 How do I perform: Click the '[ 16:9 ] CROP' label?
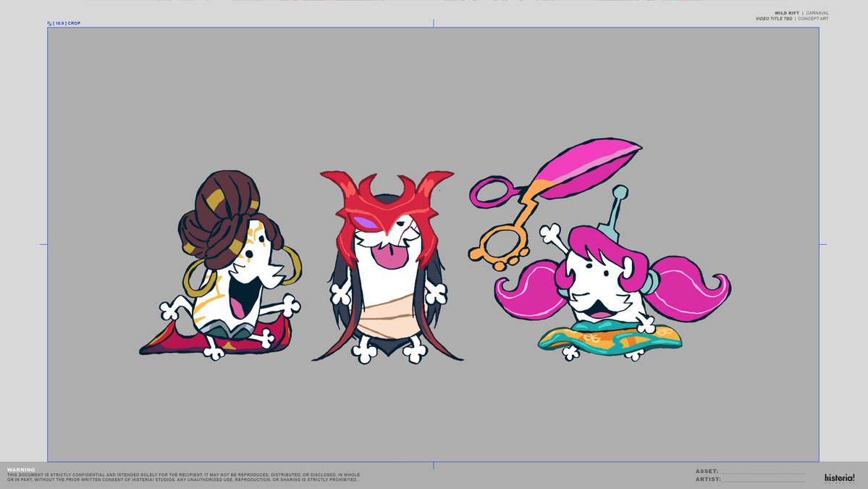point(67,23)
